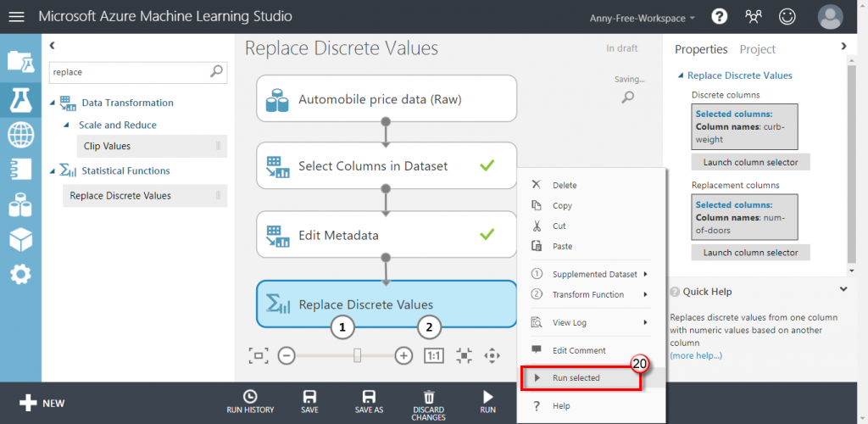Image resolution: width=868 pixels, height=424 pixels.
Task: Select Run selected in context menu
Action: [576, 377]
